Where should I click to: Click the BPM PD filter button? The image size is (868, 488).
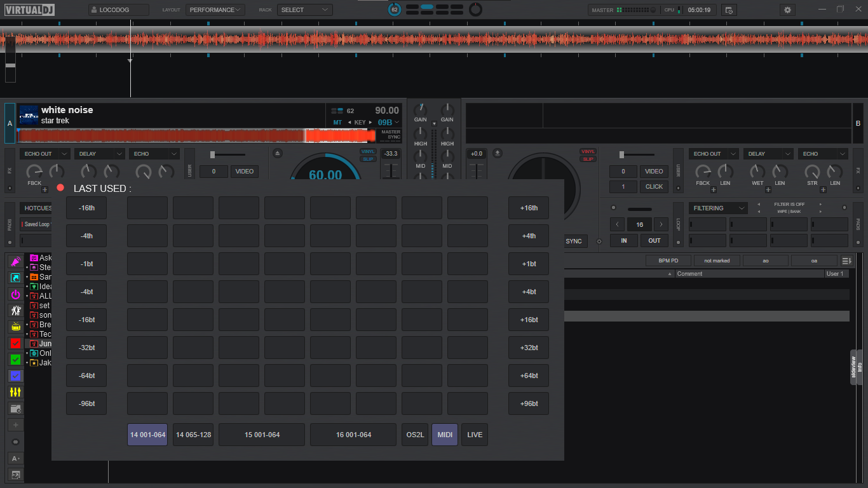click(x=668, y=261)
